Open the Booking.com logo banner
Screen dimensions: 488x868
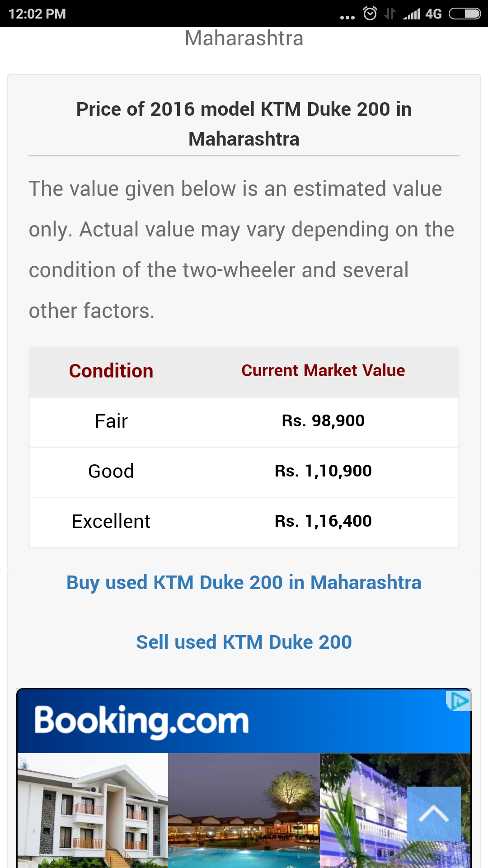point(141,721)
